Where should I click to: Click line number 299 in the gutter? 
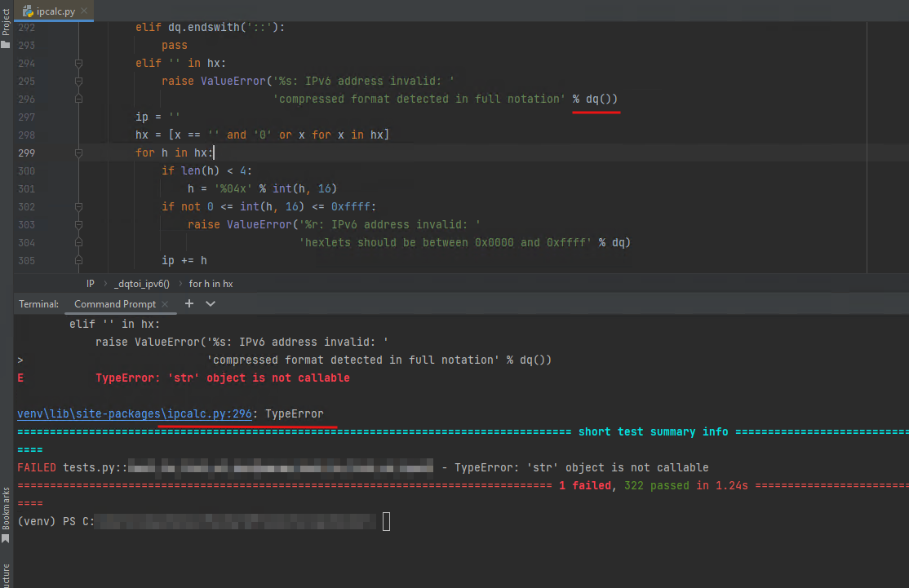tap(27, 153)
